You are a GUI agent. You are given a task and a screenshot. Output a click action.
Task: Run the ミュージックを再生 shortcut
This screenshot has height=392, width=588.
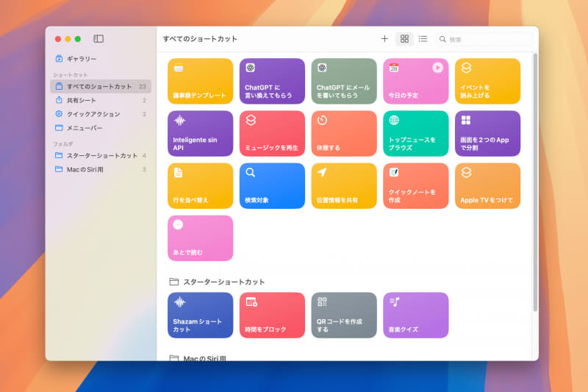click(x=272, y=134)
